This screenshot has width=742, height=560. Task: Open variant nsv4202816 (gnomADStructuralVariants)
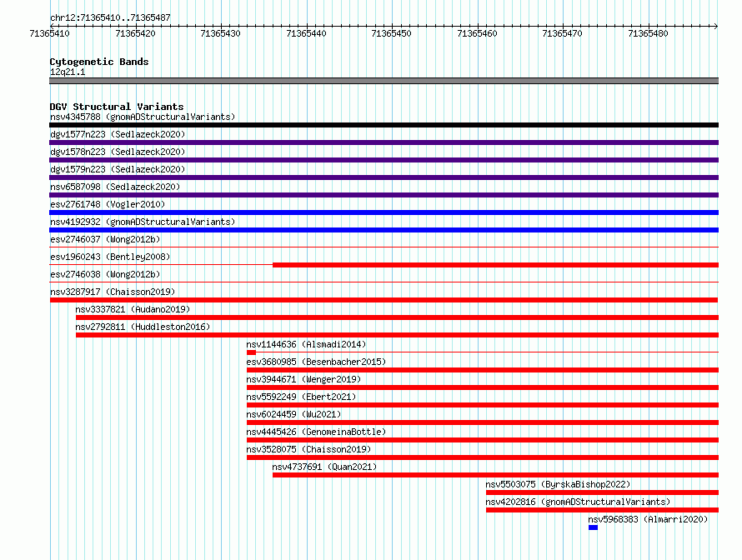pos(578,502)
